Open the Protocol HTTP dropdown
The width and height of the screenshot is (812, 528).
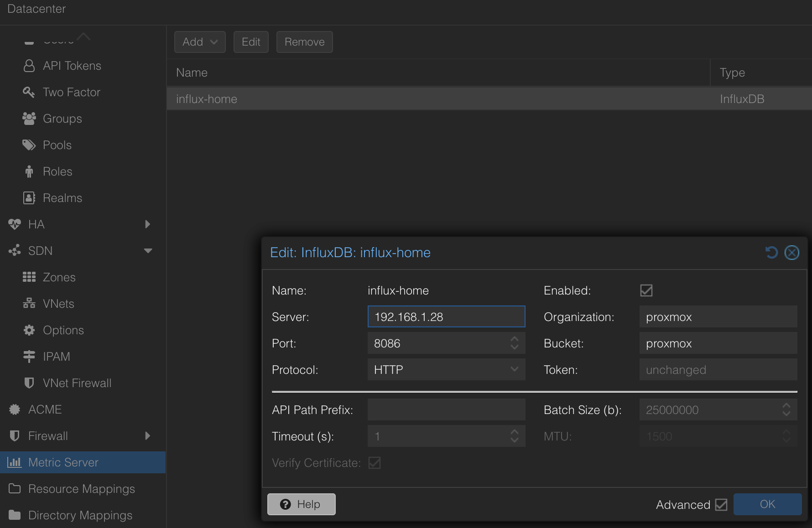point(446,369)
